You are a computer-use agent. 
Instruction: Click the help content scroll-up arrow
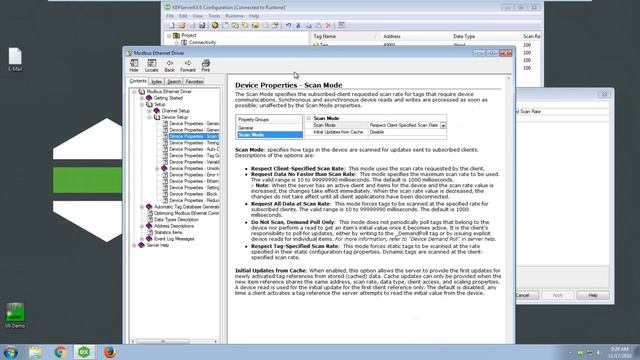click(509, 78)
